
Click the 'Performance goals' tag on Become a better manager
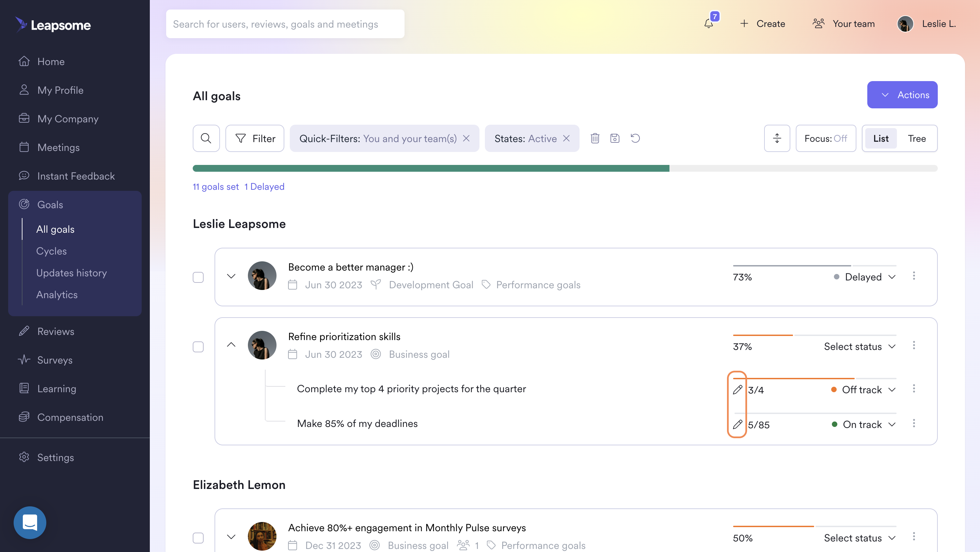[x=531, y=285]
